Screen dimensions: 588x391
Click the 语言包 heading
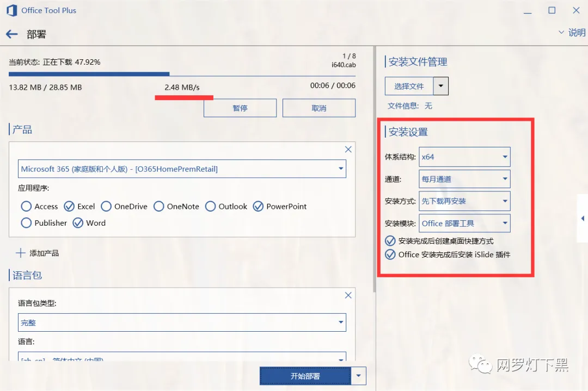click(x=27, y=275)
